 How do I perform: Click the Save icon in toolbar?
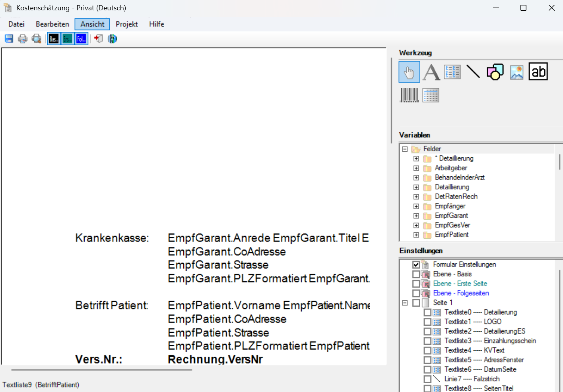[9, 39]
